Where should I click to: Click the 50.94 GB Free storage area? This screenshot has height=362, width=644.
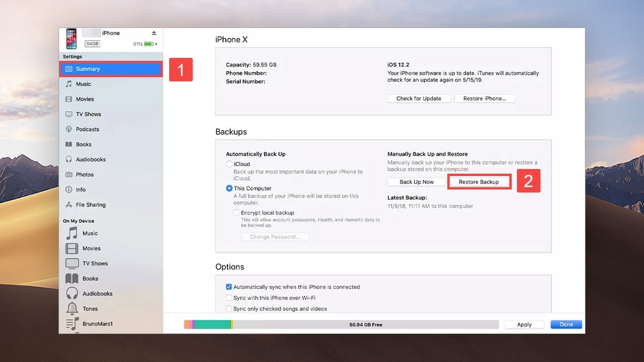pos(365,324)
